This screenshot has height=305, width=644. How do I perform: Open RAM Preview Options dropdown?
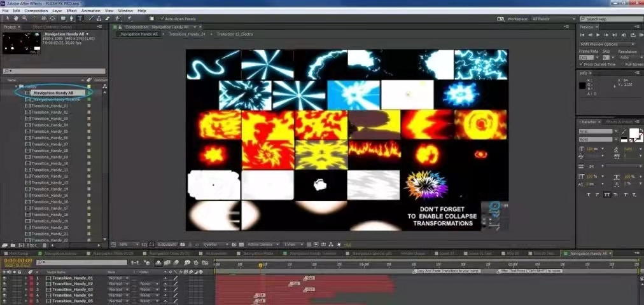tap(608, 44)
